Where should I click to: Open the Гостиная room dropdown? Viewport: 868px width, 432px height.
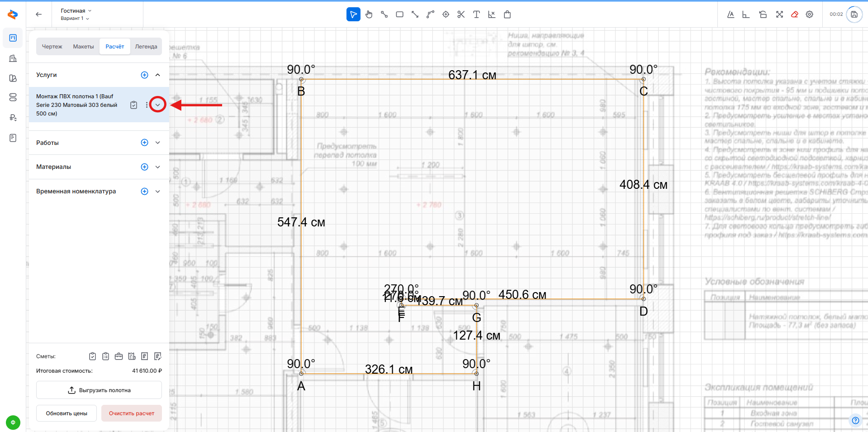pyautogui.click(x=76, y=11)
